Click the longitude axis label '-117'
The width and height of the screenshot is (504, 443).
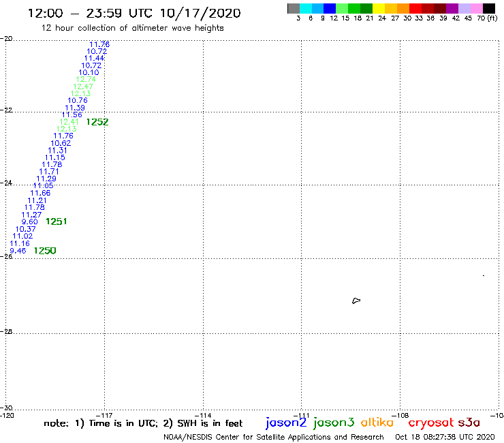(x=104, y=415)
